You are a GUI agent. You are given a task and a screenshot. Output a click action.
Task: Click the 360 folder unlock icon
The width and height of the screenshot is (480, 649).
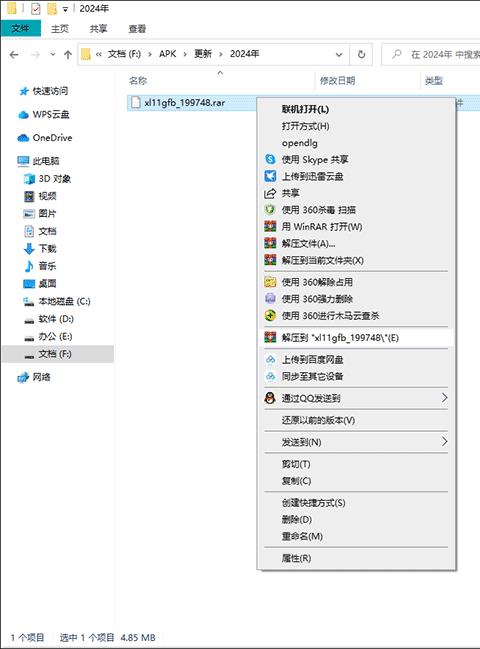(270, 282)
